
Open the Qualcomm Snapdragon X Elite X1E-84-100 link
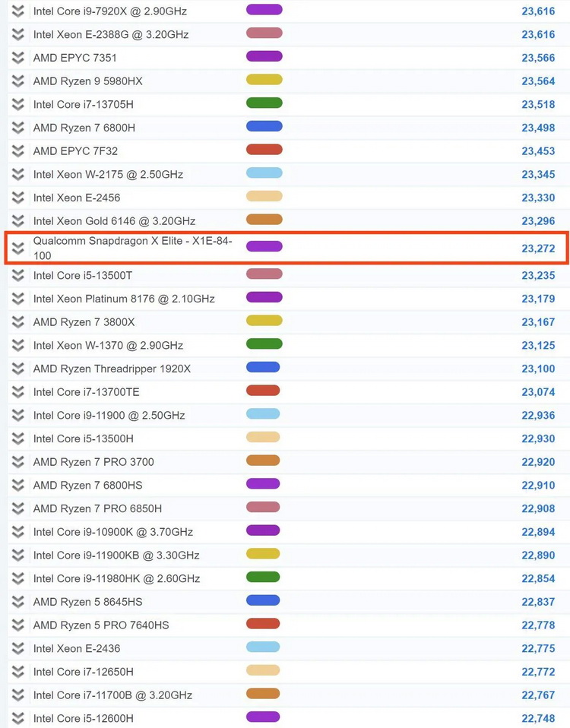pyautogui.click(x=133, y=248)
